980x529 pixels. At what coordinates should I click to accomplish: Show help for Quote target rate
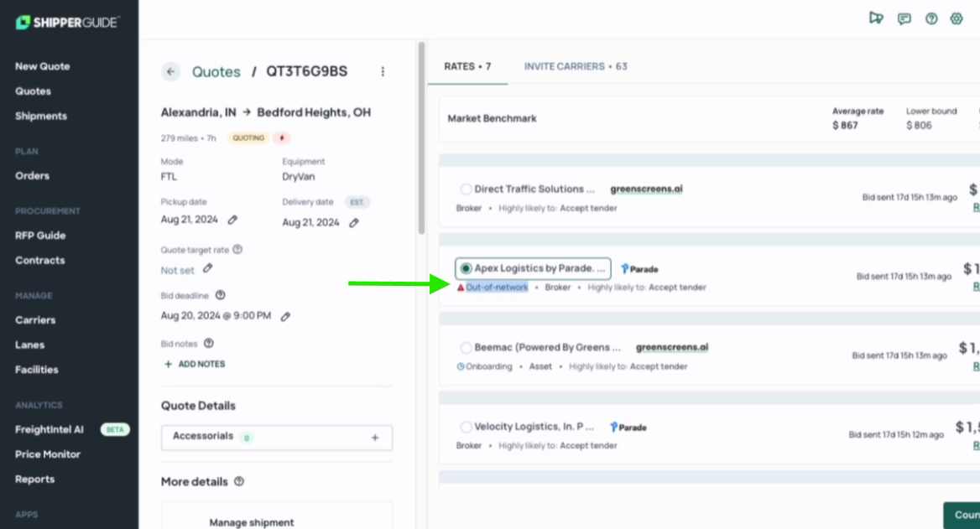click(x=237, y=249)
